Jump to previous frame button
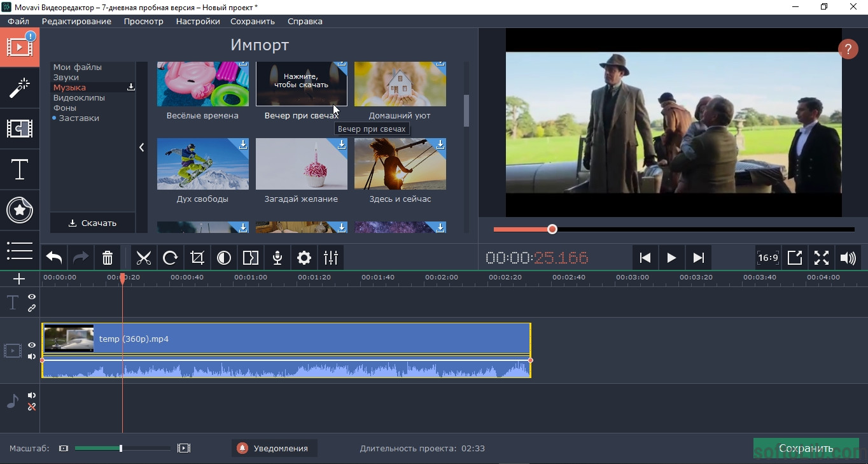 645,258
